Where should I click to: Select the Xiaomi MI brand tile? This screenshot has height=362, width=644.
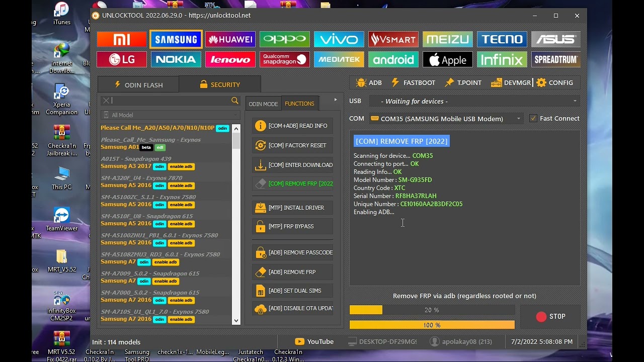pyautogui.click(x=122, y=39)
